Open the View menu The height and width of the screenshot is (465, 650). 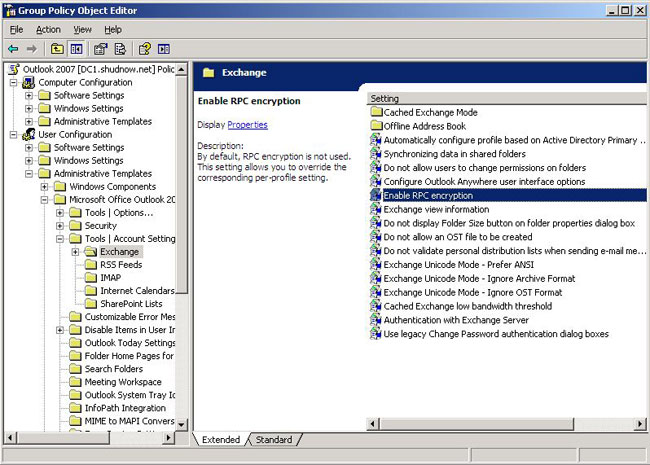(82, 30)
